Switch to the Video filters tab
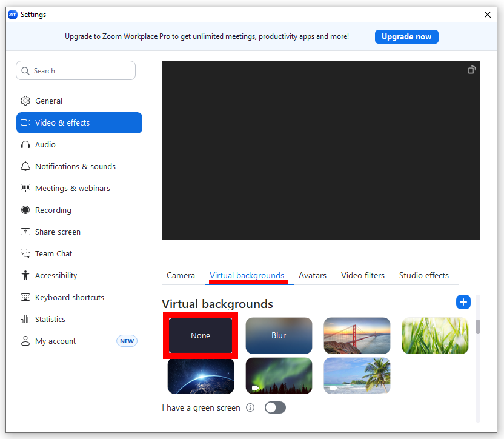Screen dimensions: 504x439 pyautogui.click(x=362, y=275)
